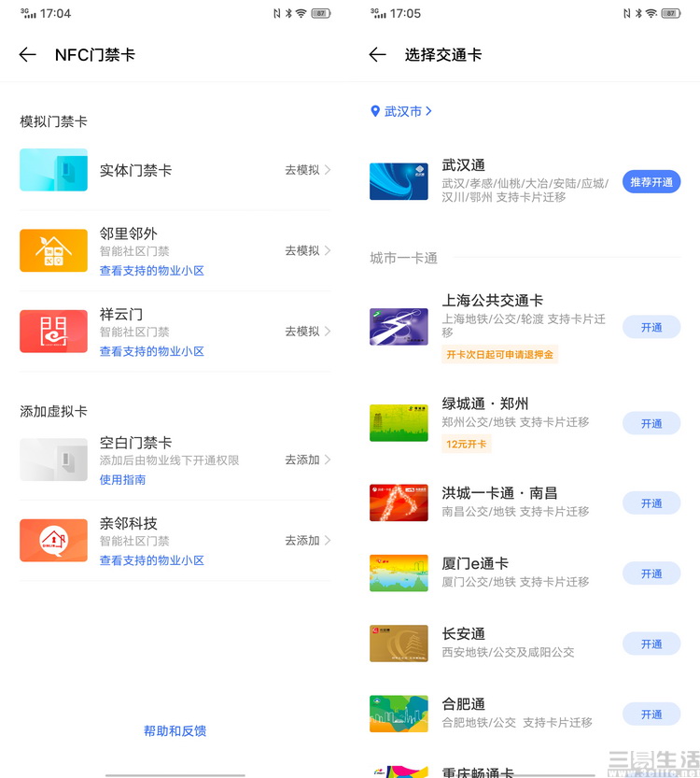Tap the 邻里邻外 orange house icon
Image resolution: width=700 pixels, height=778 pixels.
pos(53,250)
